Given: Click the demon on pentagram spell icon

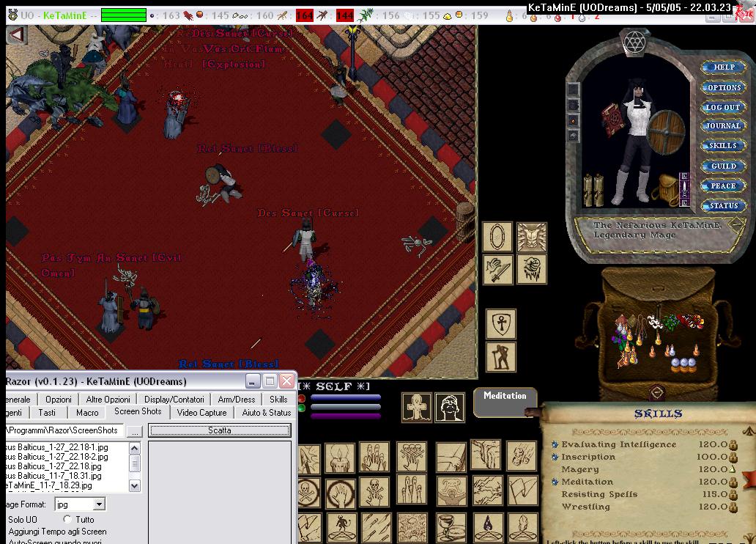Looking at the screenshot, I should (342, 528).
